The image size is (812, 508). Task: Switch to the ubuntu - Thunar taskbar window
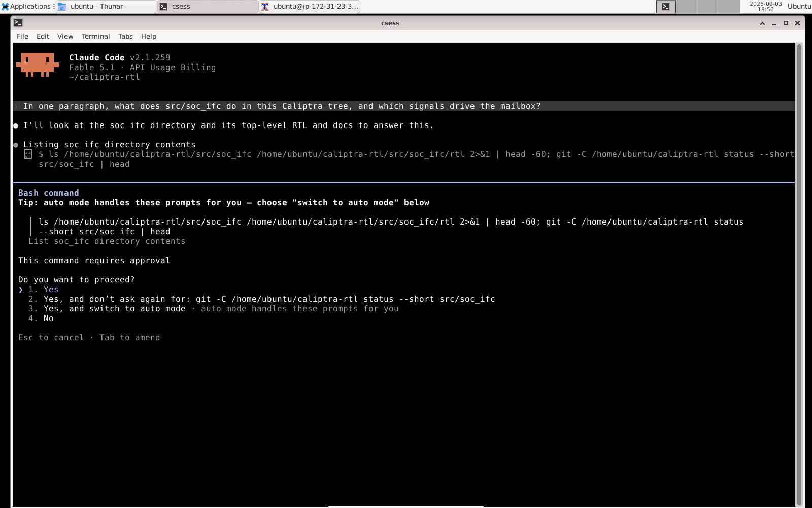point(106,6)
